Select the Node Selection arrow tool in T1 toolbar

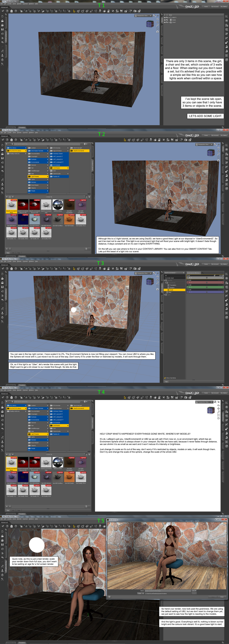click(x=74, y=11)
